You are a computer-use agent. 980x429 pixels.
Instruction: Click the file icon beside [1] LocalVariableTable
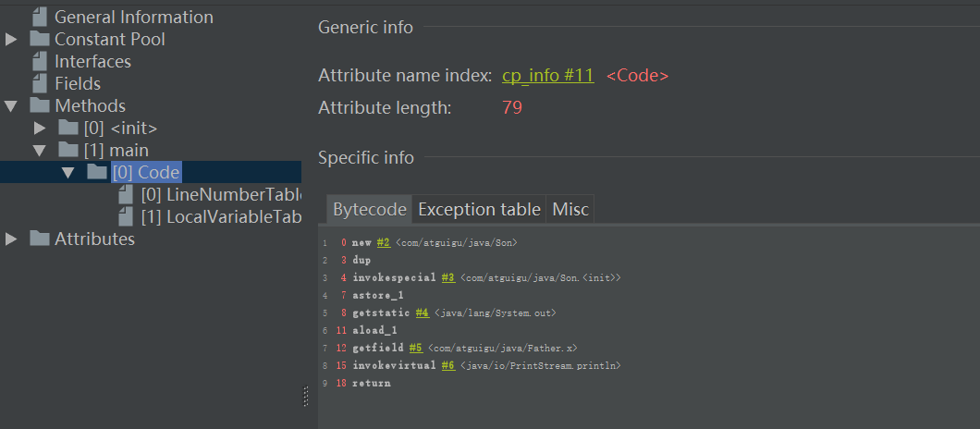click(x=126, y=216)
